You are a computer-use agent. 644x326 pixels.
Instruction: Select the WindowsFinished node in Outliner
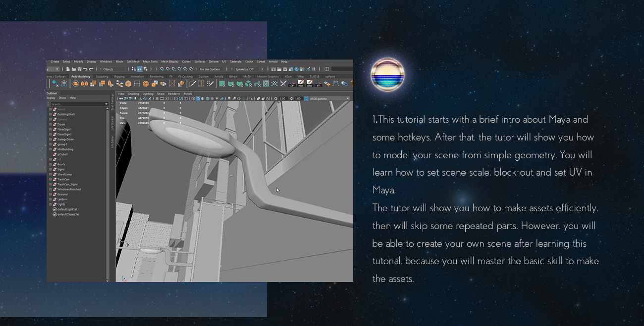point(69,189)
